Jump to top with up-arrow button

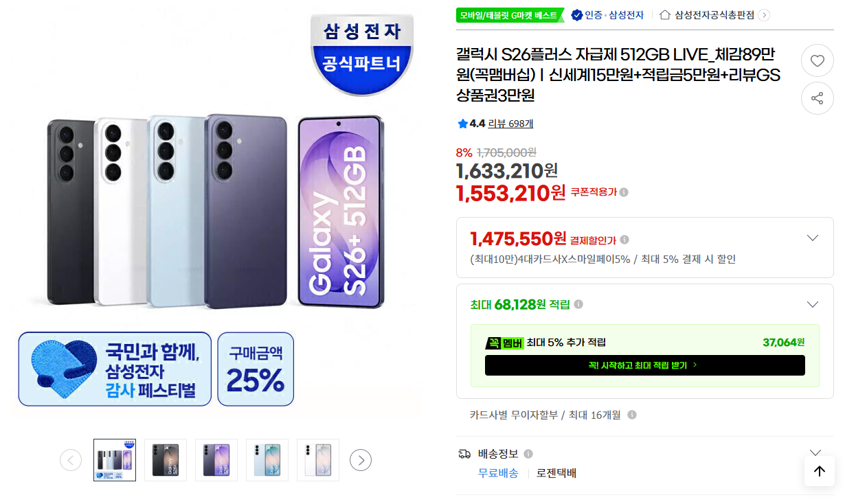coord(819,471)
